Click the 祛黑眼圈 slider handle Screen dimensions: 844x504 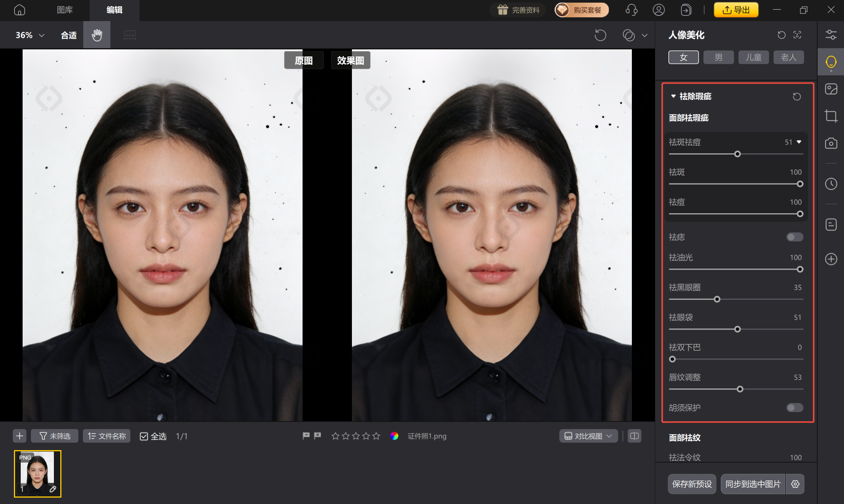(x=717, y=299)
